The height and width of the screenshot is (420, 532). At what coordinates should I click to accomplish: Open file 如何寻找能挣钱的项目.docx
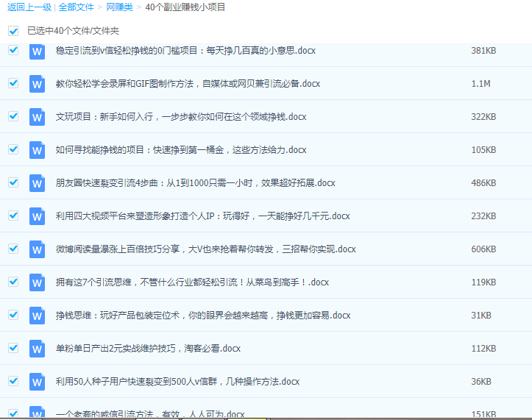(x=181, y=150)
